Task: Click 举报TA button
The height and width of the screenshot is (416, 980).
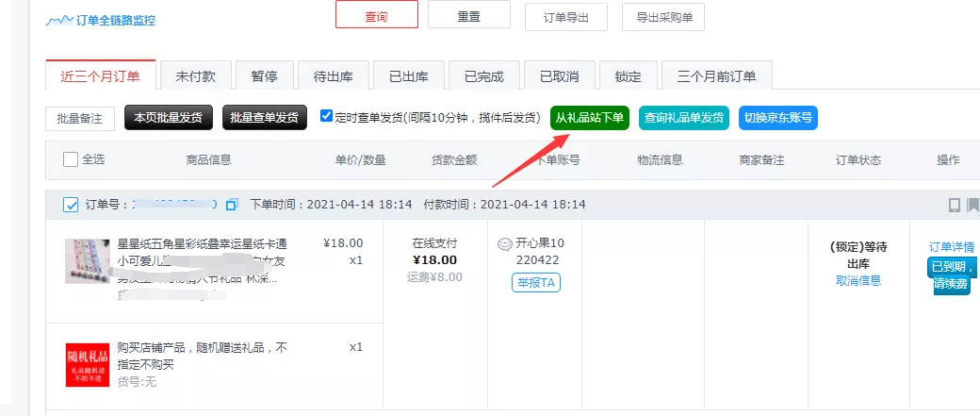Action: click(536, 283)
